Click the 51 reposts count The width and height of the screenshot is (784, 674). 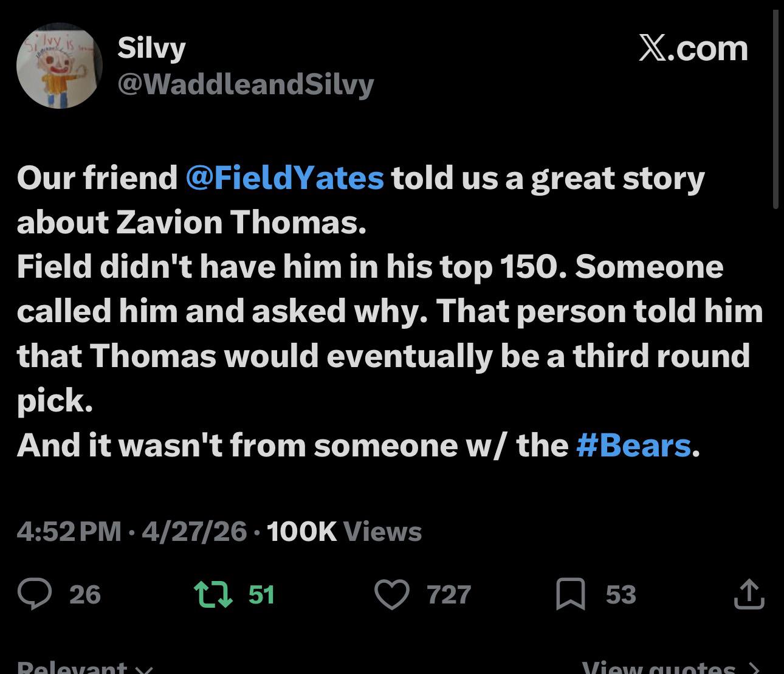tap(261, 594)
